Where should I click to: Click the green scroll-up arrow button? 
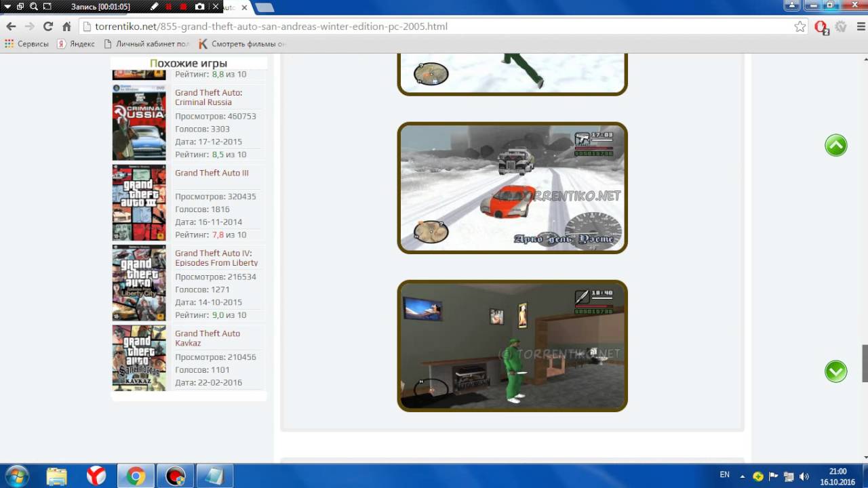[836, 145]
